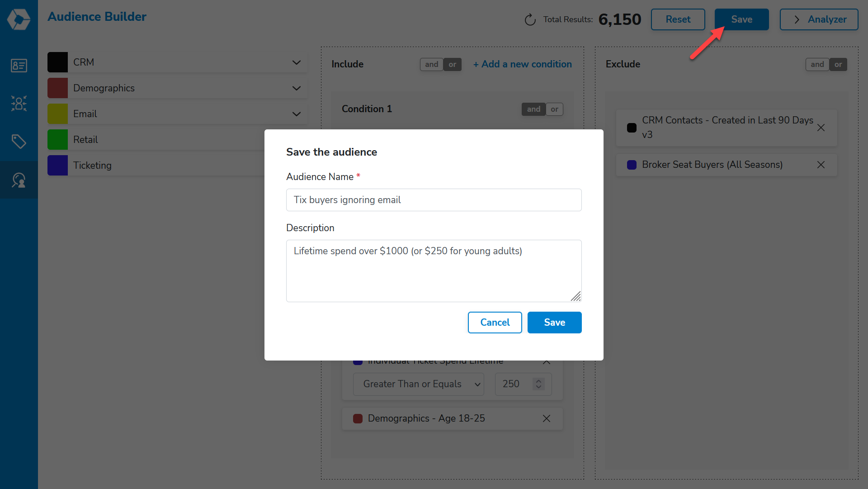This screenshot has width=868, height=489.
Task: Click the olive Email color swatch
Action: click(57, 114)
